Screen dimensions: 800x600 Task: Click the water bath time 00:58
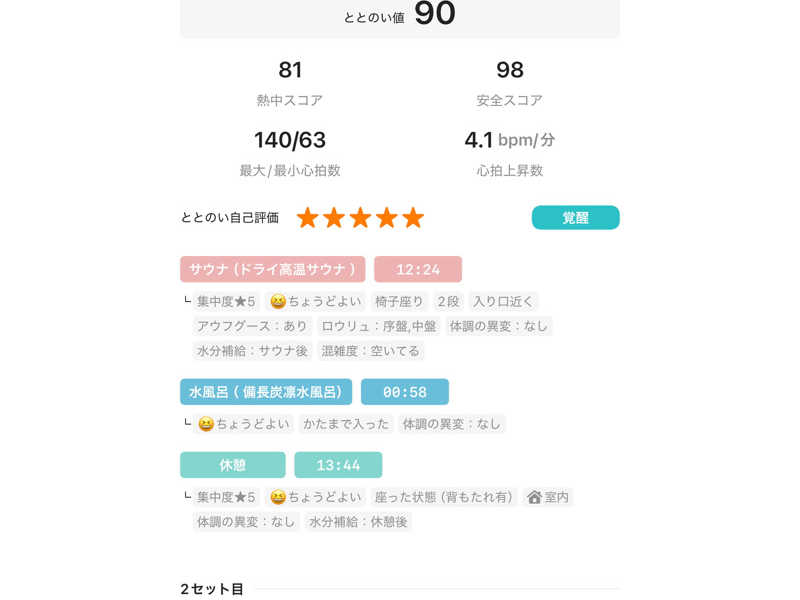[x=404, y=391]
